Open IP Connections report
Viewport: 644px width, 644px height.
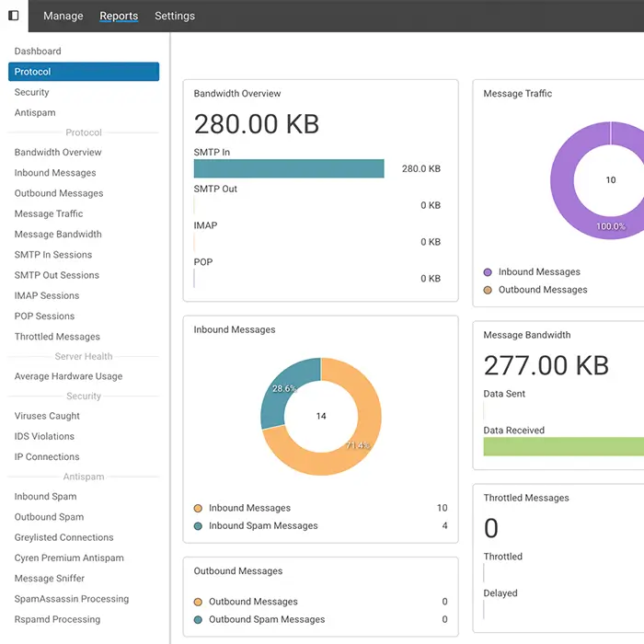[x=47, y=456]
